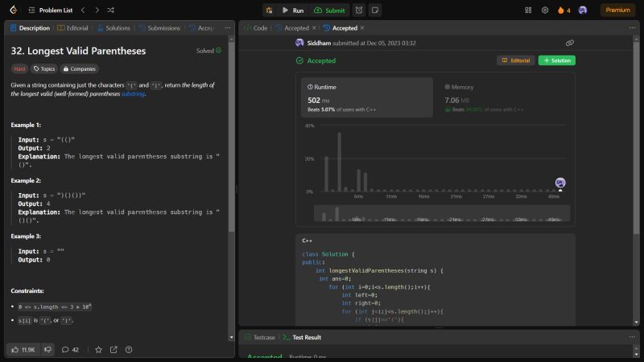
Task: Go to the previous problem arrow
Action: (83, 10)
